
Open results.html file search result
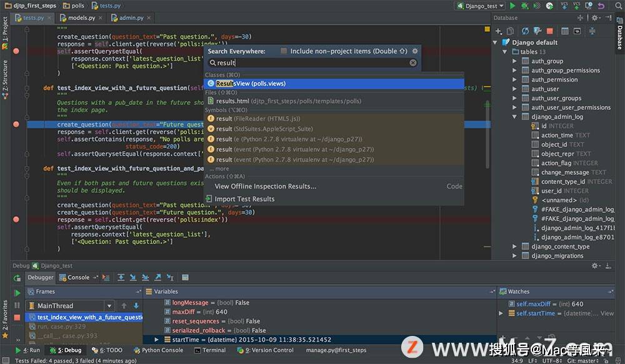(x=334, y=101)
